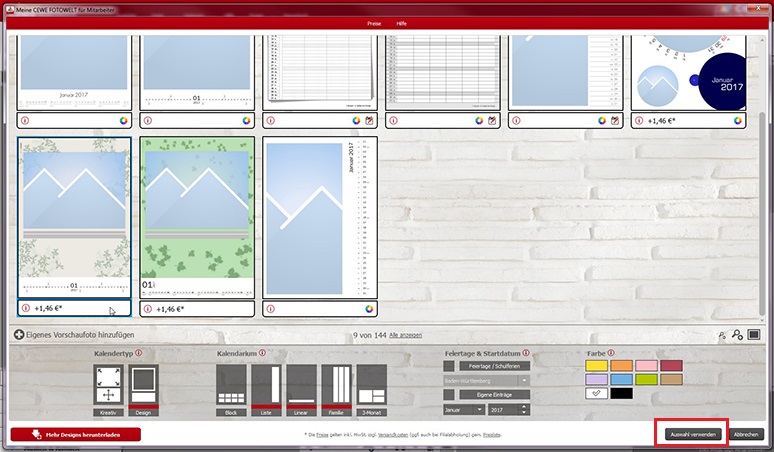This screenshot has width=774, height=452.
Task: Select the green leaf calendar design thumbnail
Action: click(x=197, y=217)
